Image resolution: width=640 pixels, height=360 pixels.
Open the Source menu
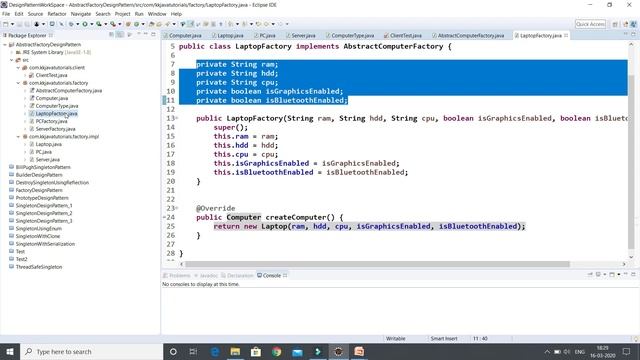pyautogui.click(x=35, y=14)
